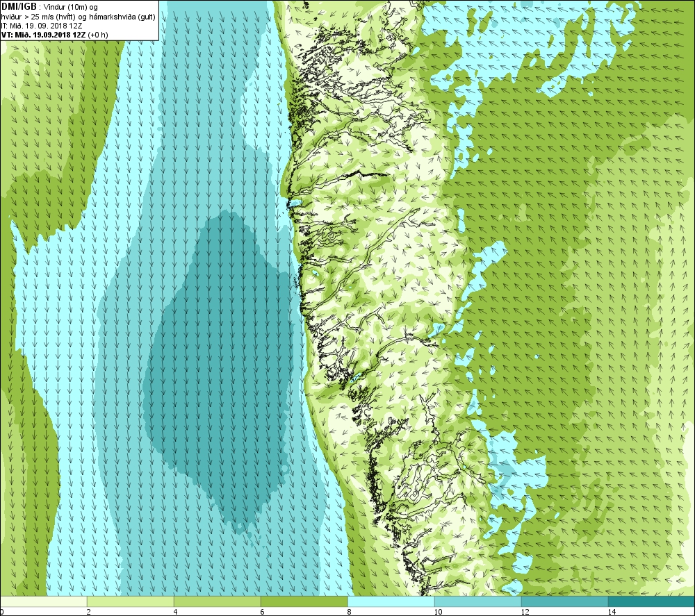Click the 10–12 m/s pale teal legend swatch
This screenshot has width=695, height=616.
click(x=478, y=601)
